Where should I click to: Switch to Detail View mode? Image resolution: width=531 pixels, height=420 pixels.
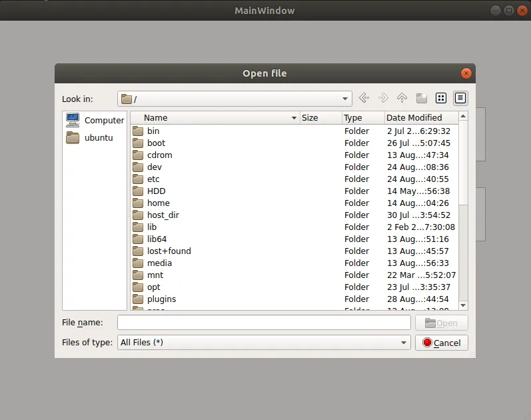(460, 98)
